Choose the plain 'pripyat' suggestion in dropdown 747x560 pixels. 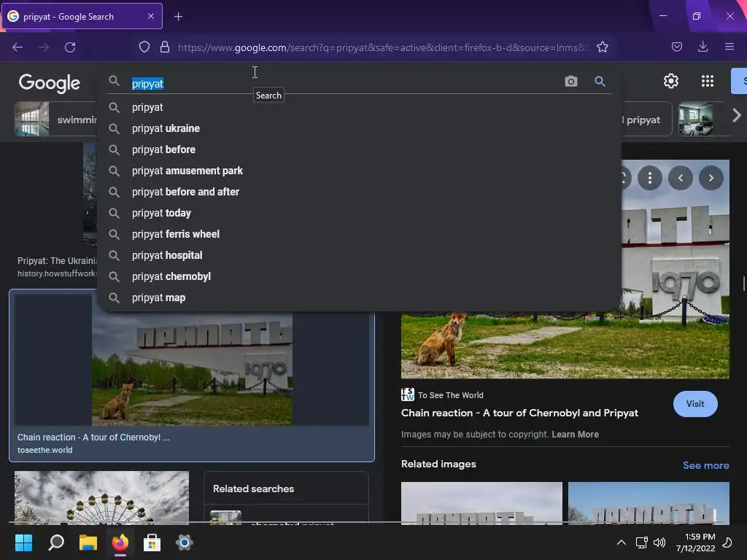point(359,108)
